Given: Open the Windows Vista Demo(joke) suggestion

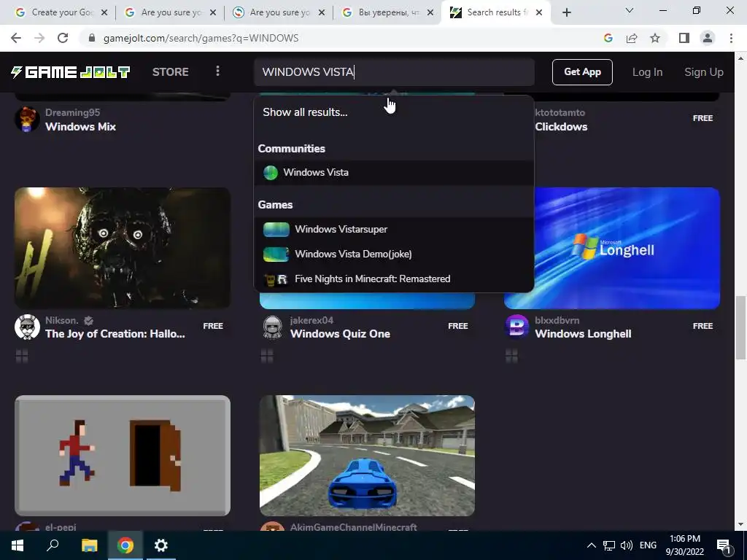Looking at the screenshot, I should (393, 254).
